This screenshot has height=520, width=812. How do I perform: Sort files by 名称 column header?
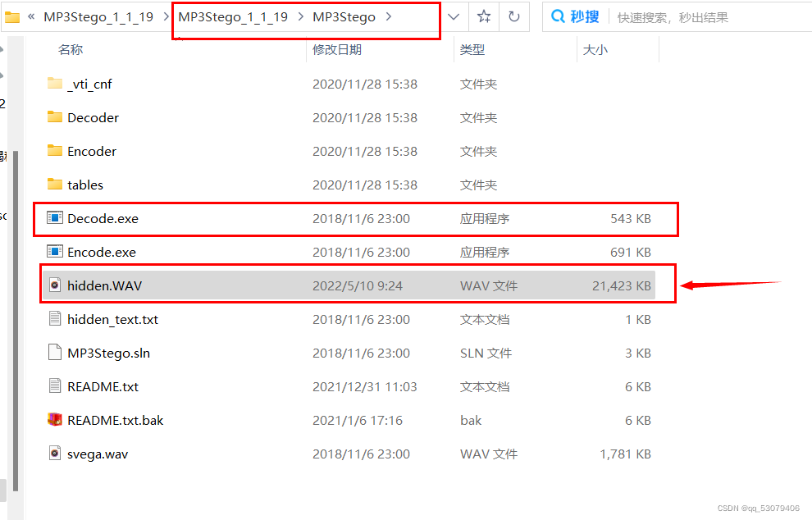(x=71, y=50)
